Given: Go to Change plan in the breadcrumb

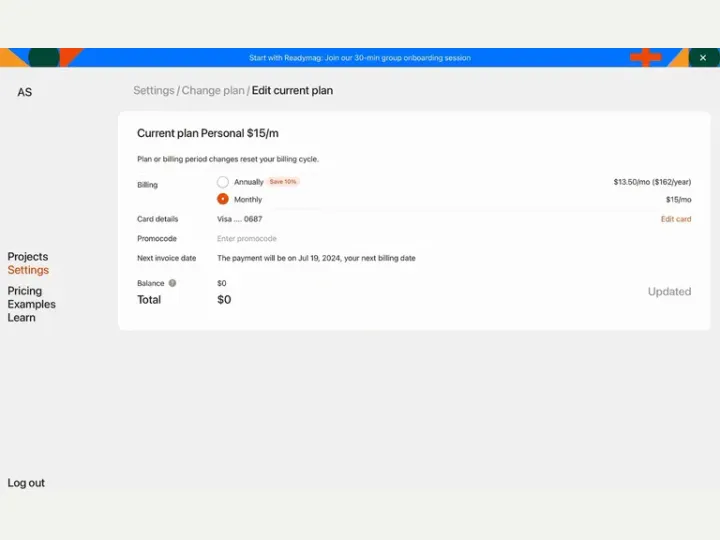Looking at the screenshot, I should pyautogui.click(x=213, y=90).
